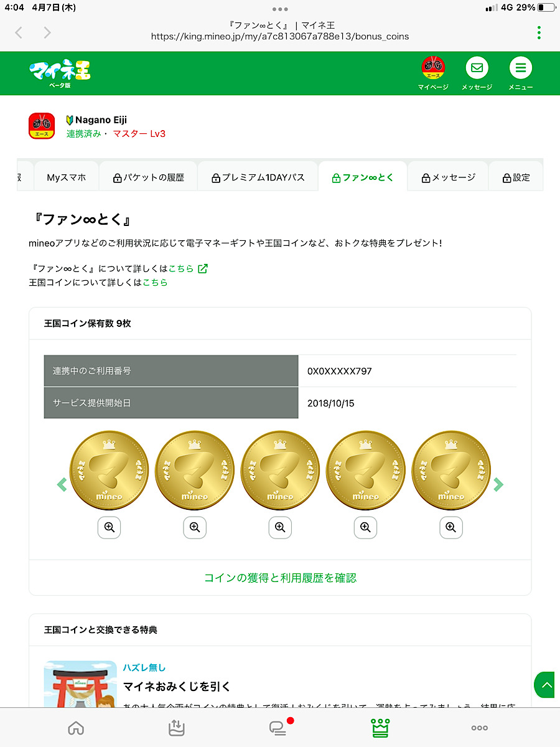Tap magnifier under the third coin
Viewport: 560px width, 747px height.
coord(280,528)
